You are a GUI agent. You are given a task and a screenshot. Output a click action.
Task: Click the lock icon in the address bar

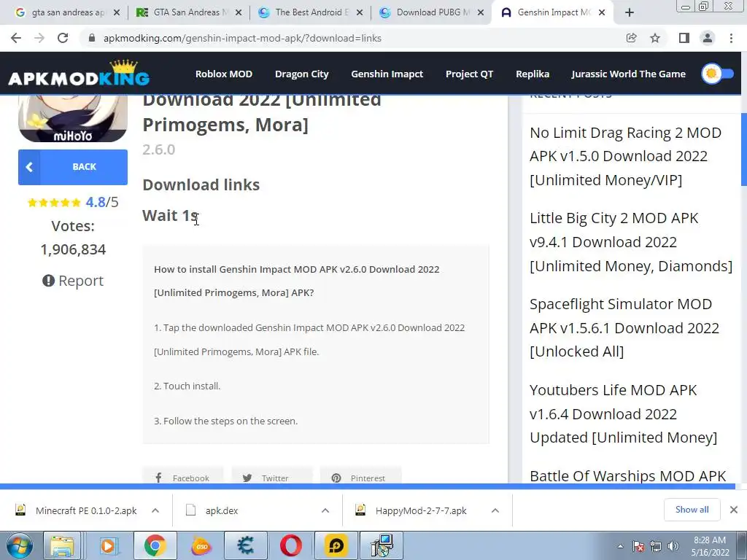92,38
